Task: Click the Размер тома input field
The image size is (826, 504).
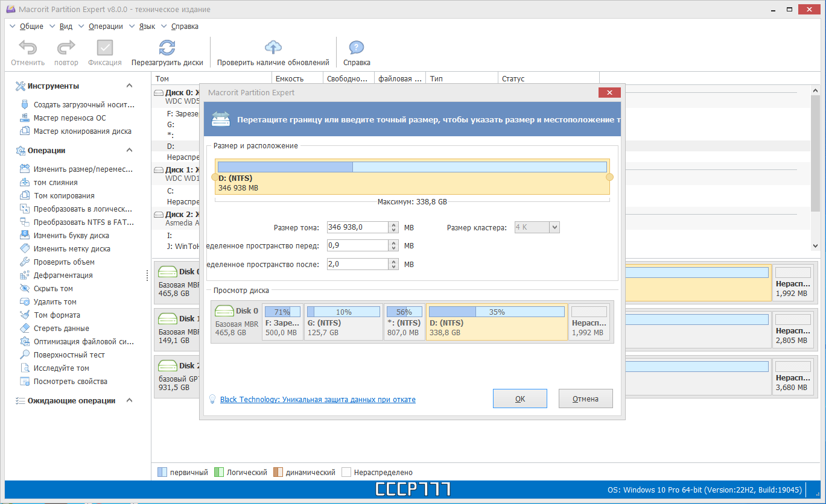Action: [x=357, y=227]
